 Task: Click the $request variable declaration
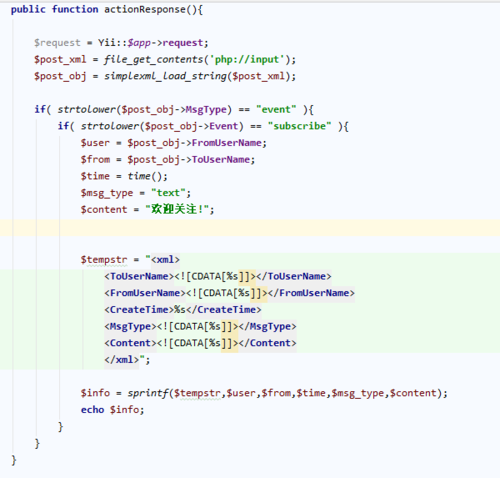(57, 43)
